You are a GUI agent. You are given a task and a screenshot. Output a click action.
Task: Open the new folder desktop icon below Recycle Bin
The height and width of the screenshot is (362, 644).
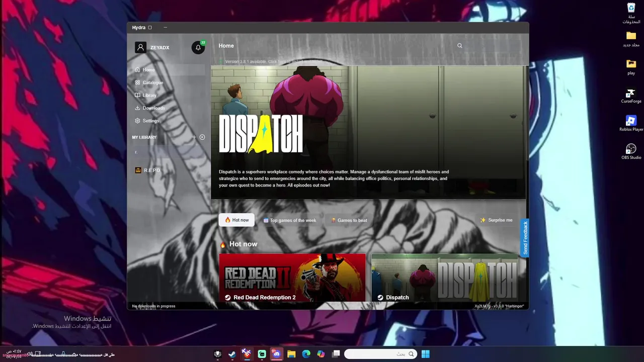tap(631, 39)
